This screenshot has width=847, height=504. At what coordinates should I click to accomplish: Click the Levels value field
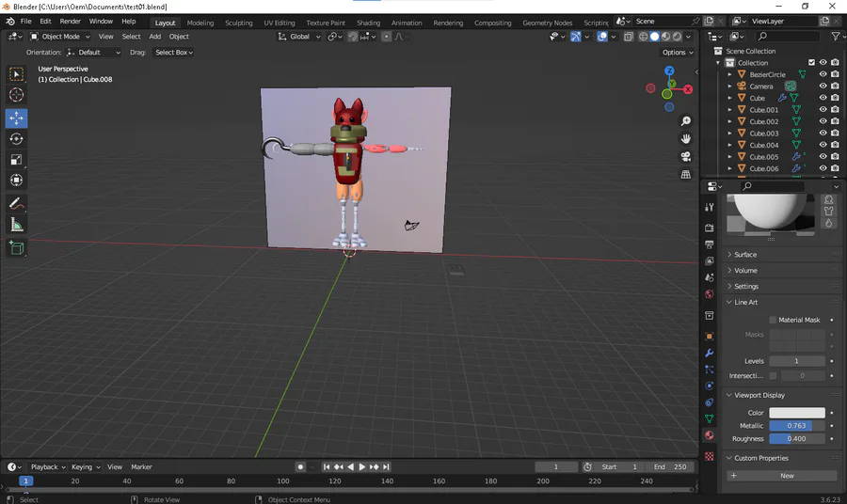(797, 361)
